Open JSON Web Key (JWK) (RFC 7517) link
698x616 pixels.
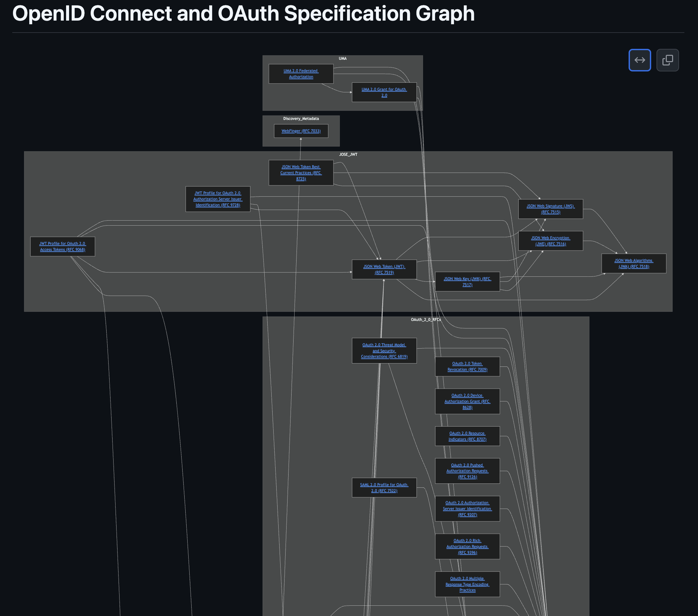point(467,281)
